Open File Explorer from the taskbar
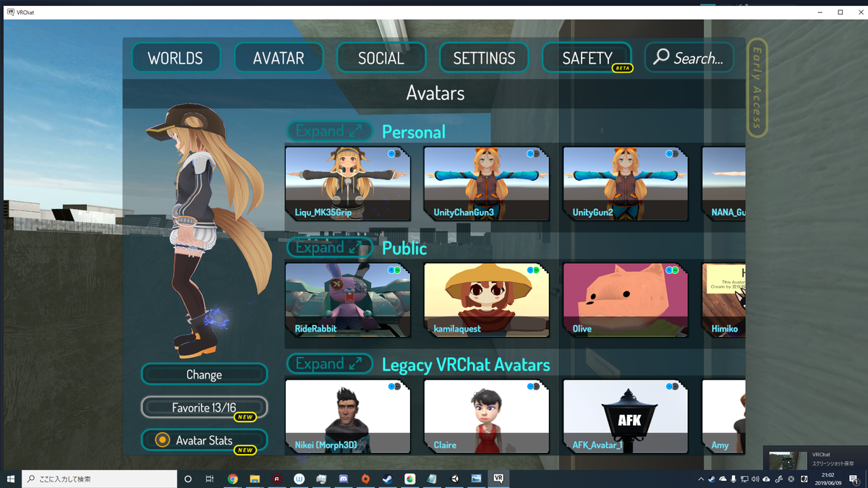This screenshot has width=868, height=488. [255, 479]
